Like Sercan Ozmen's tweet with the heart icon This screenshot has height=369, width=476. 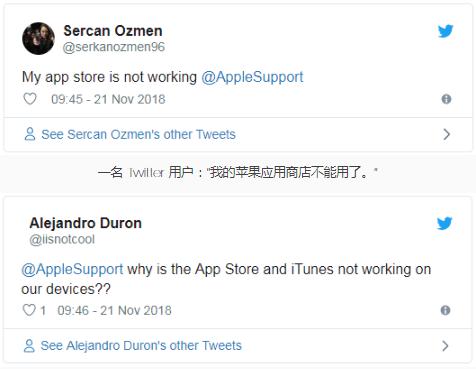pyautogui.click(x=30, y=99)
